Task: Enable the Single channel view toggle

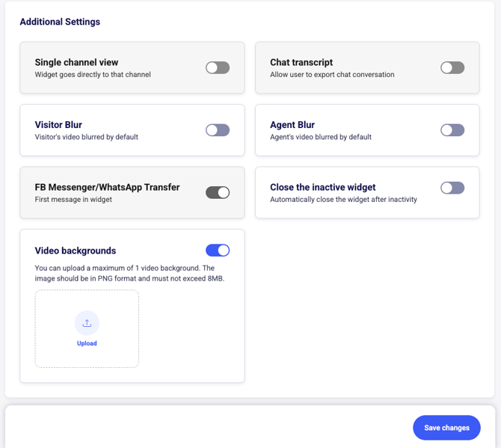Action: click(x=218, y=68)
